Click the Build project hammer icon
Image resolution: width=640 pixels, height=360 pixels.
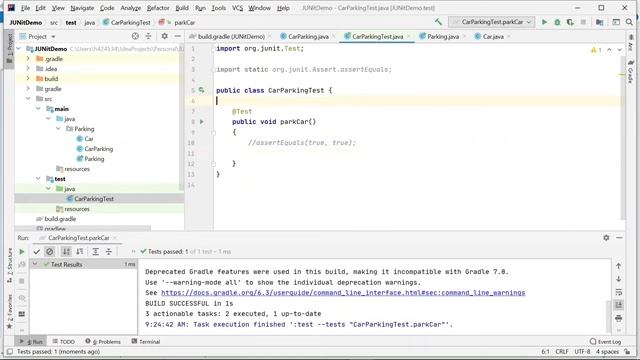[x=438, y=22]
